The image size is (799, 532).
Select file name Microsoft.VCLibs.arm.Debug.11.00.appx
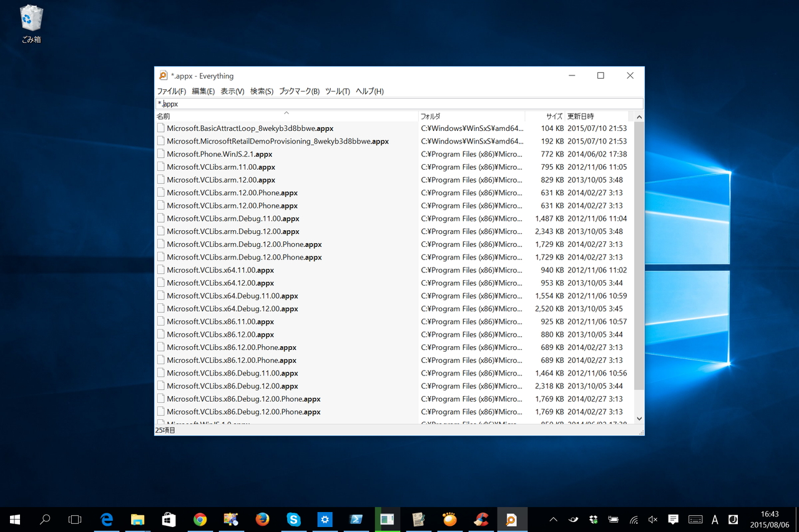tap(233, 218)
